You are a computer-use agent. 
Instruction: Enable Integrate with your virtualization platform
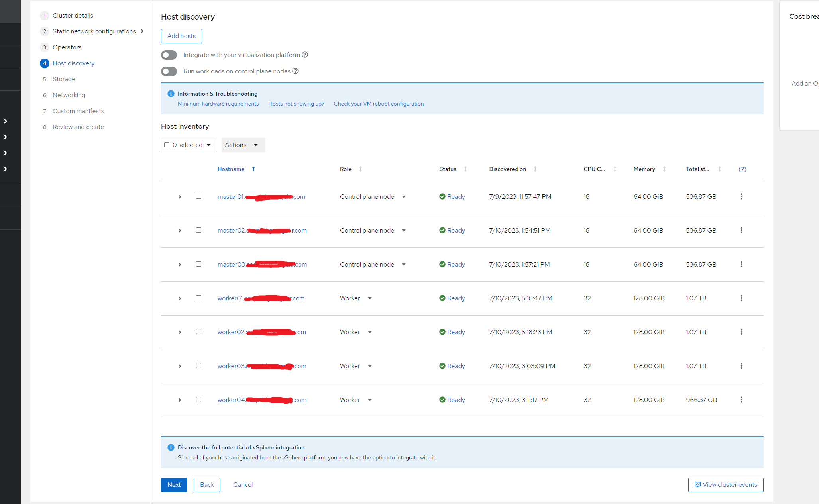point(169,55)
